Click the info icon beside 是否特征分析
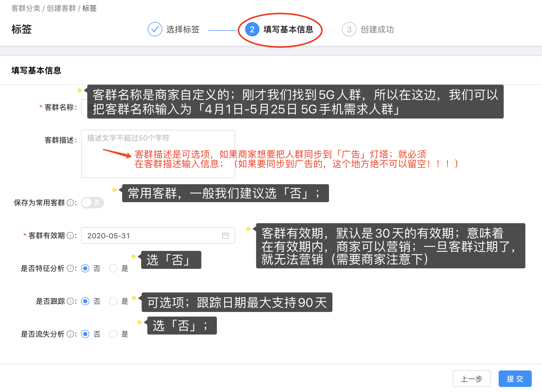The width and height of the screenshot is (542, 392). tap(70, 268)
